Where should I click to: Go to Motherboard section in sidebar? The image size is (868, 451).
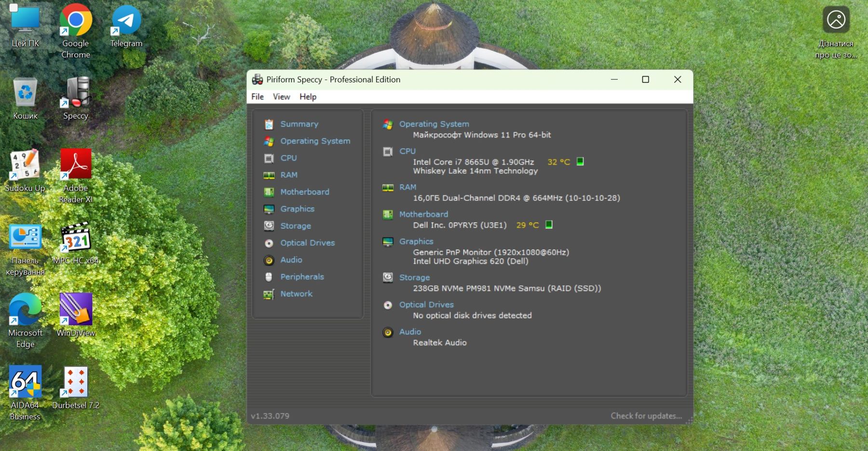pyautogui.click(x=305, y=192)
